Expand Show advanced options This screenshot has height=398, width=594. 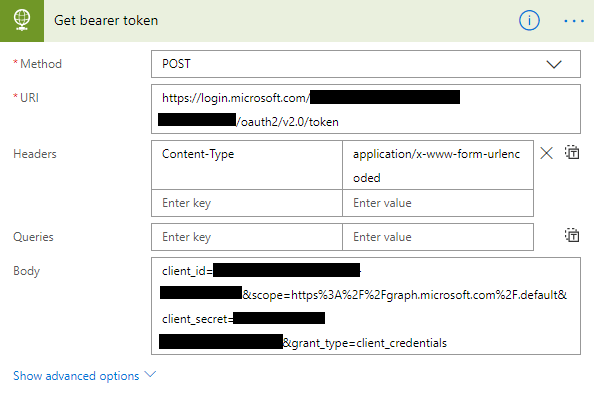coord(76,376)
